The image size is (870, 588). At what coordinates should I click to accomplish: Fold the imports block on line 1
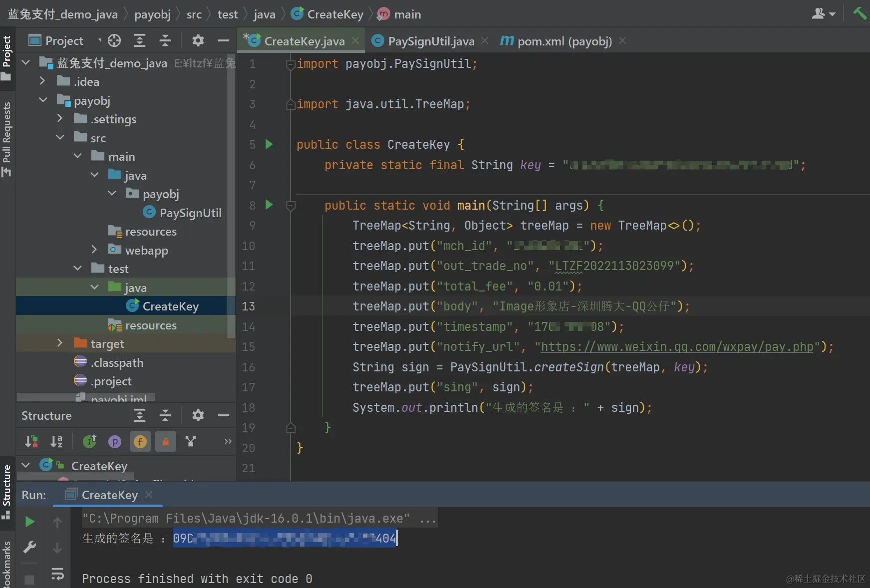(x=290, y=64)
